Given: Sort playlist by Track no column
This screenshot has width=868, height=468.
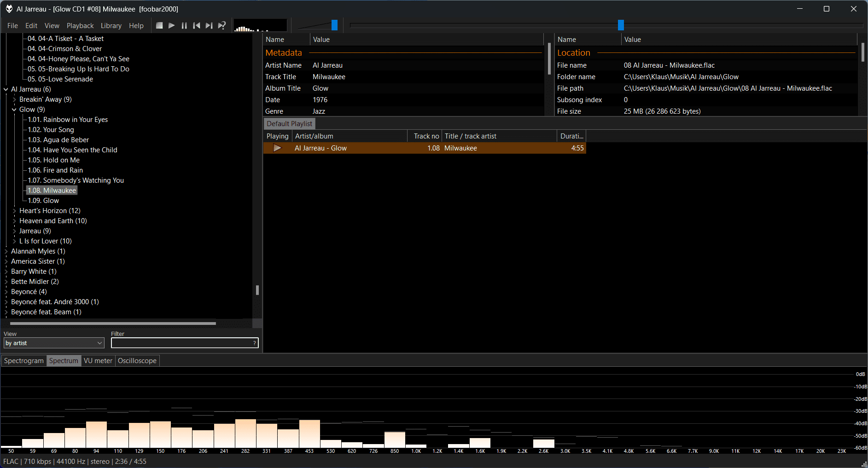Looking at the screenshot, I should [425, 136].
